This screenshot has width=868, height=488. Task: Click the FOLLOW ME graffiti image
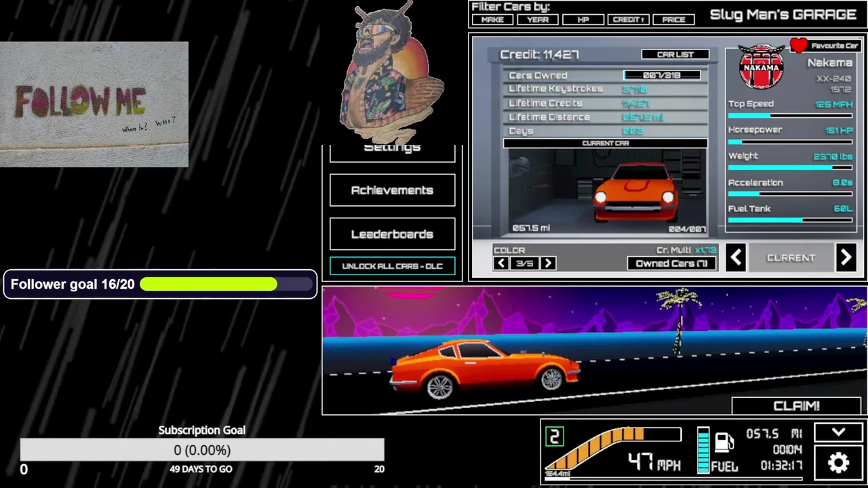[94, 104]
